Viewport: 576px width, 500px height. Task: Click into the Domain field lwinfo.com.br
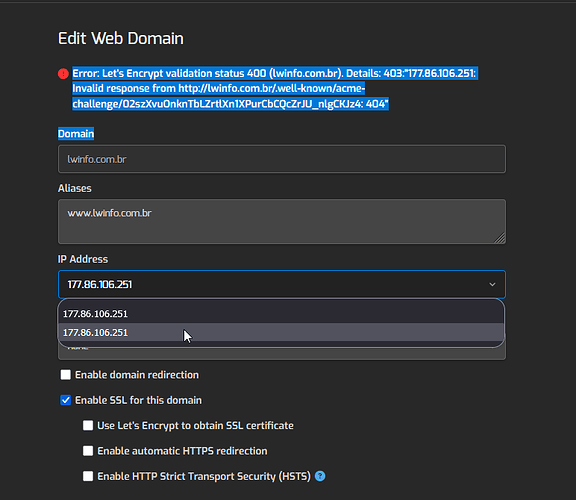coord(282,159)
